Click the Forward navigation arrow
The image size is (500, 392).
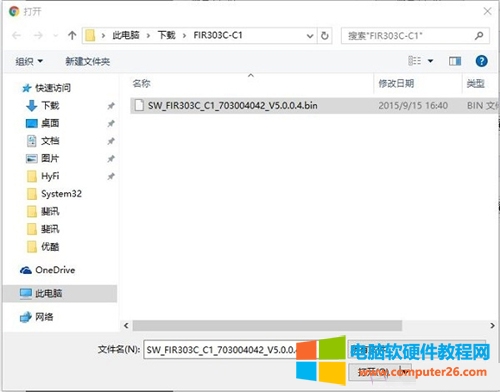click(x=38, y=35)
